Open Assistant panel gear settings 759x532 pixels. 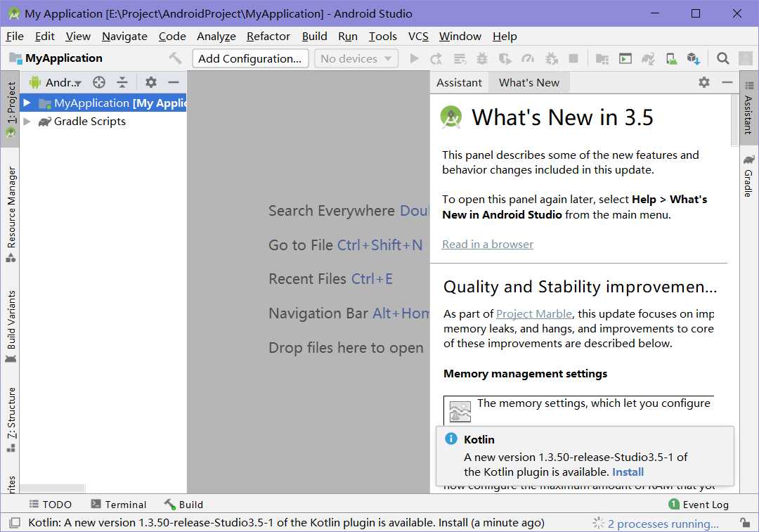click(704, 82)
